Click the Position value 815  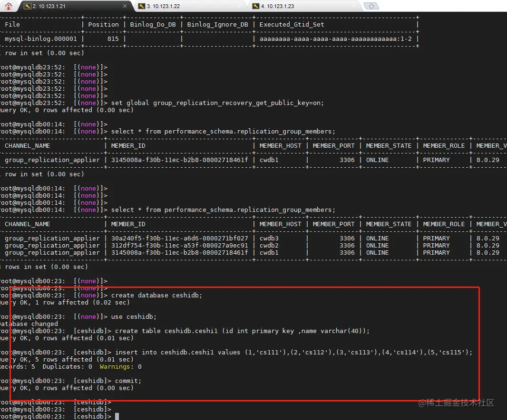[x=113, y=39]
